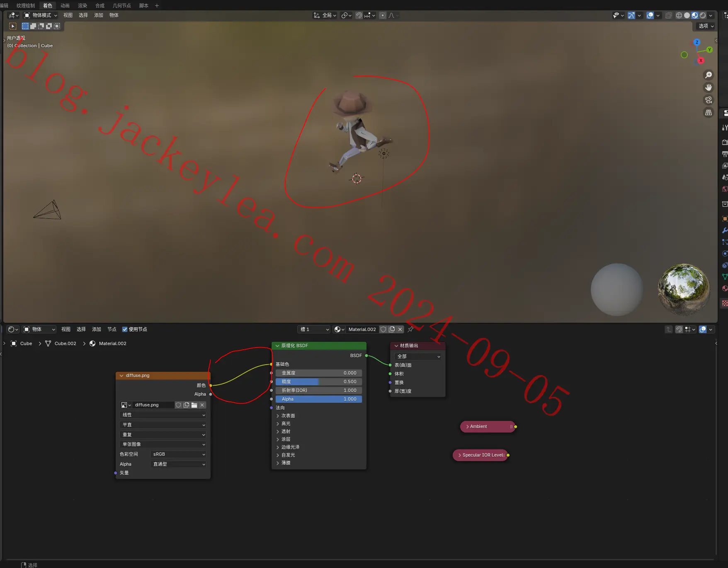Switch to the 渲染 workspace tab
Viewport: 728px width, 568px height.
[x=83, y=5]
